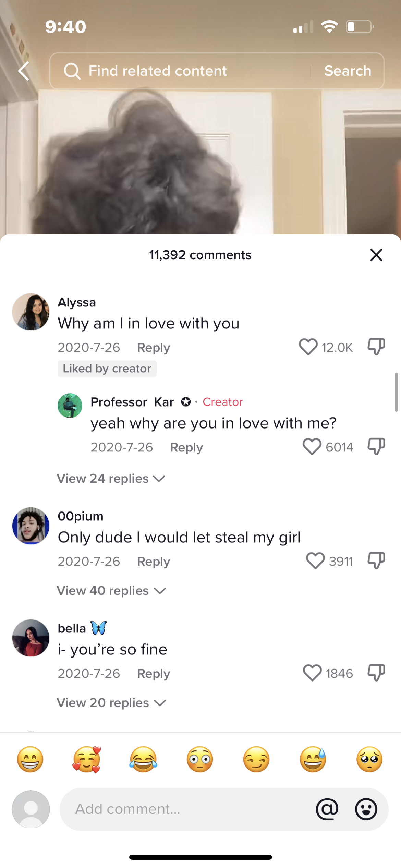401x868 pixels.
Task: Like Alyssa's comment with the heart icon
Action: [308, 347]
